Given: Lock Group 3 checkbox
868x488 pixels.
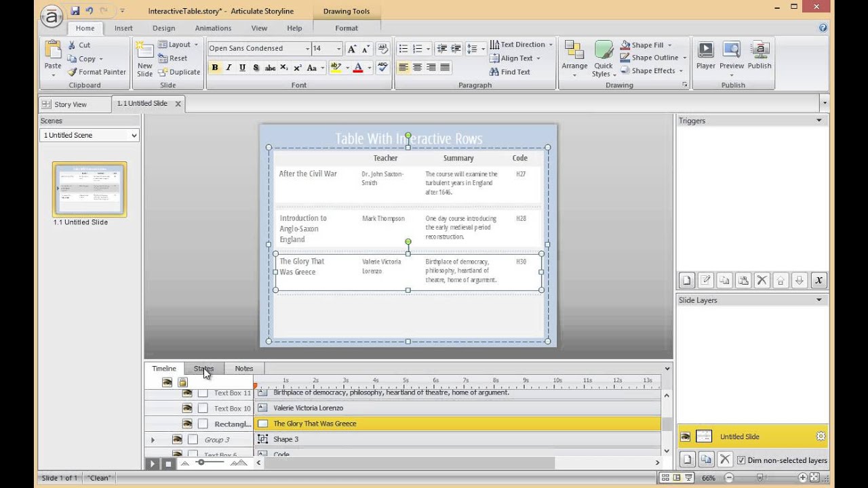Looking at the screenshot, I should coord(193,439).
